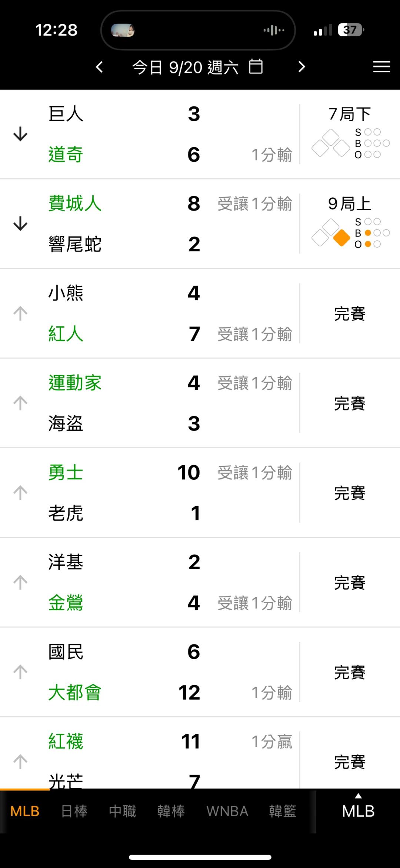Switch to the 中職 tab
This screenshot has width=400, height=868.
pos(122,811)
